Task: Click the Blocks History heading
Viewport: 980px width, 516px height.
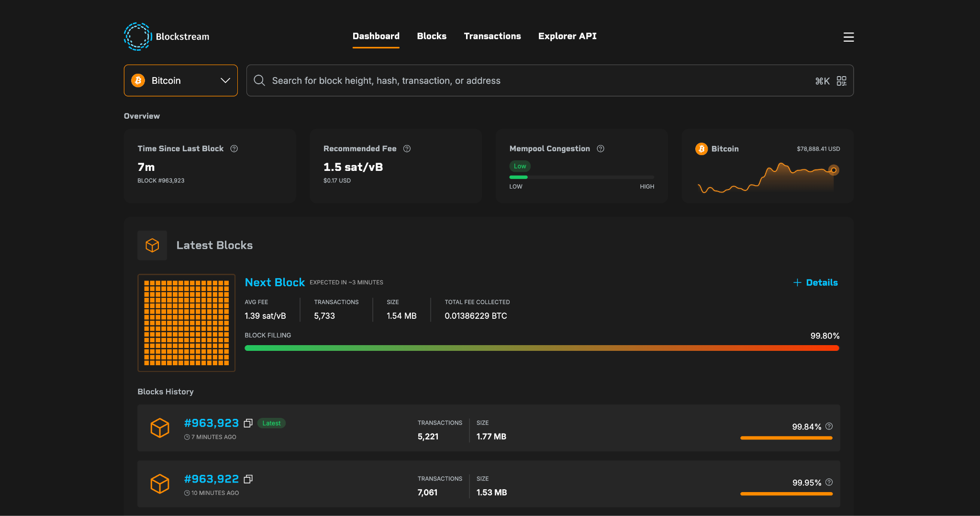Action: pos(166,392)
